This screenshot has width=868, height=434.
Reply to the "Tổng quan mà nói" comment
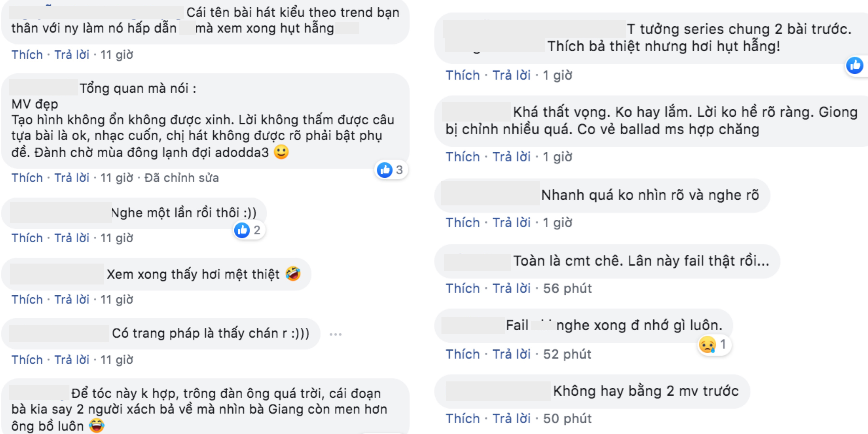tap(72, 177)
